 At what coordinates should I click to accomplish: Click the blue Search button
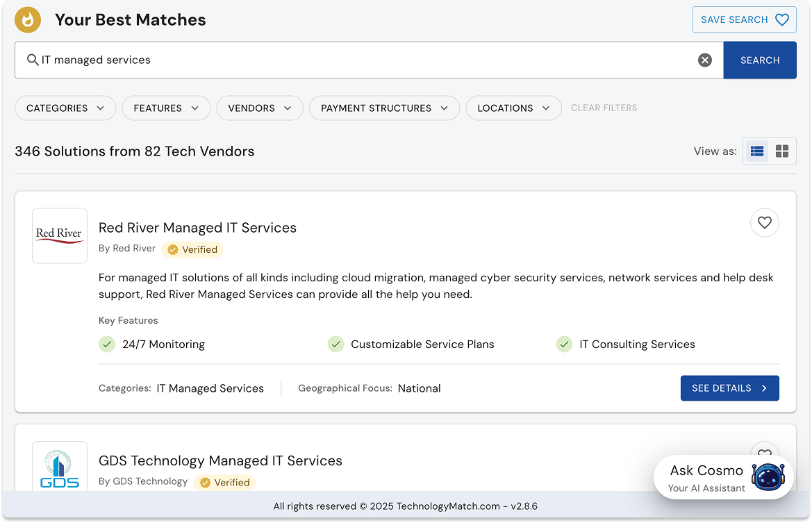[x=760, y=60]
